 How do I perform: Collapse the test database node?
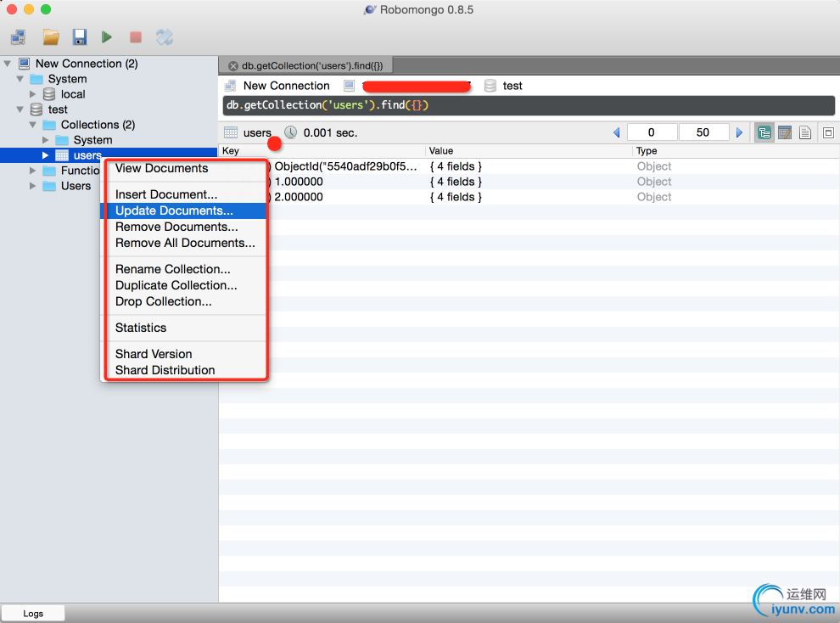[20, 109]
